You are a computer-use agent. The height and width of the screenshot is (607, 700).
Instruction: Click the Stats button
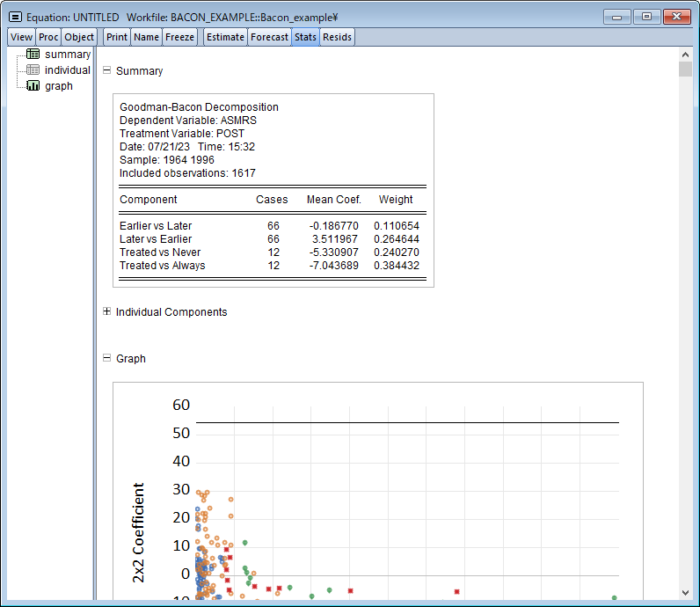tap(305, 37)
